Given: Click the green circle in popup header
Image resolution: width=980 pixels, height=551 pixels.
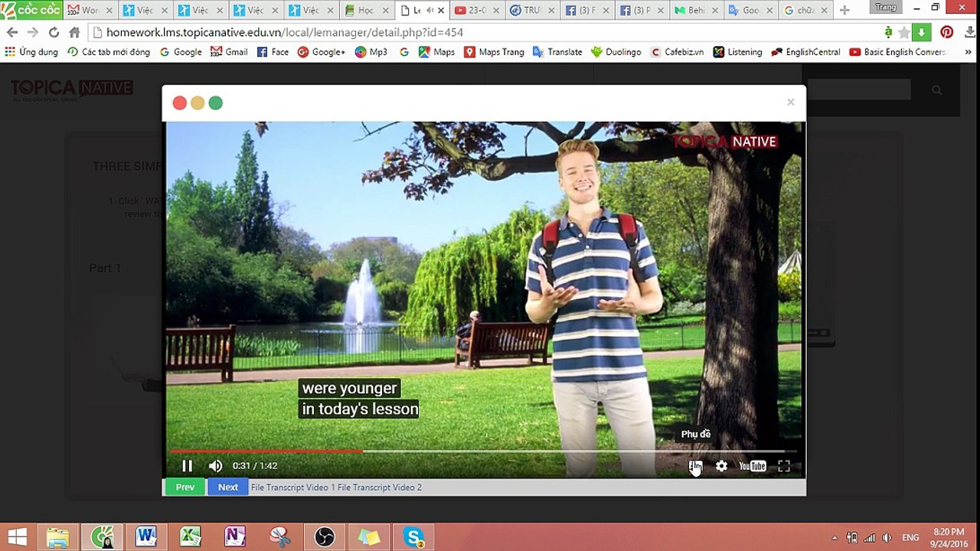Looking at the screenshot, I should coord(216,103).
